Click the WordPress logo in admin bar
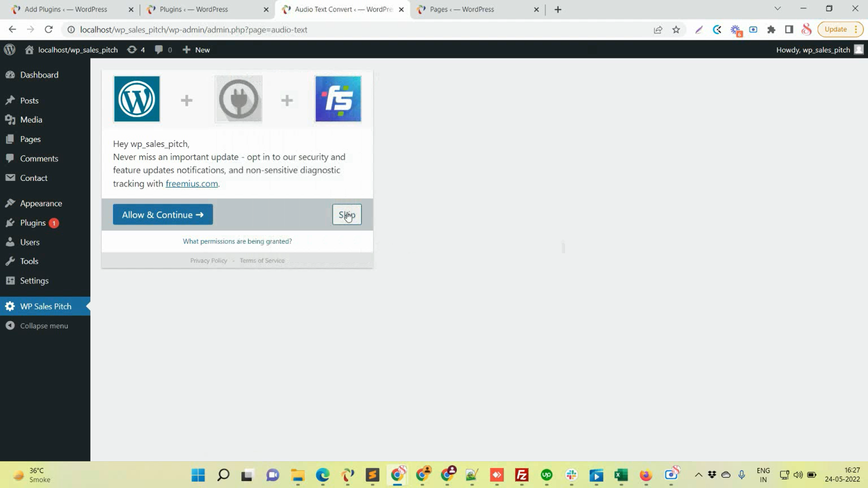The image size is (868, 488). (x=9, y=50)
